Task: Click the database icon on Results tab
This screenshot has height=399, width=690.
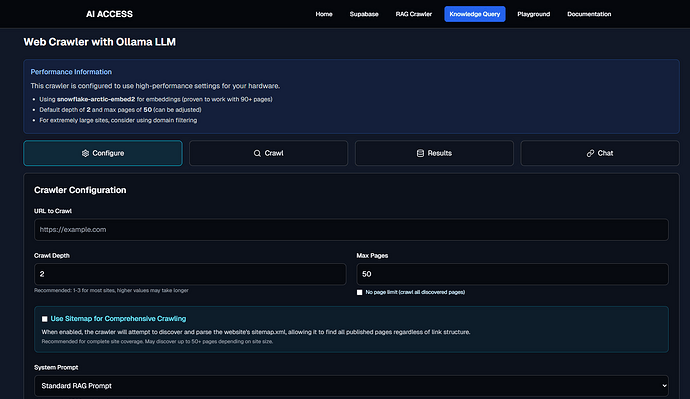Action: click(420, 153)
